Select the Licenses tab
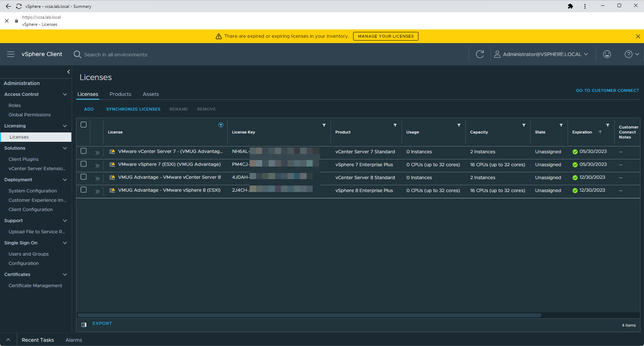The width and height of the screenshot is (644, 346). tap(88, 94)
